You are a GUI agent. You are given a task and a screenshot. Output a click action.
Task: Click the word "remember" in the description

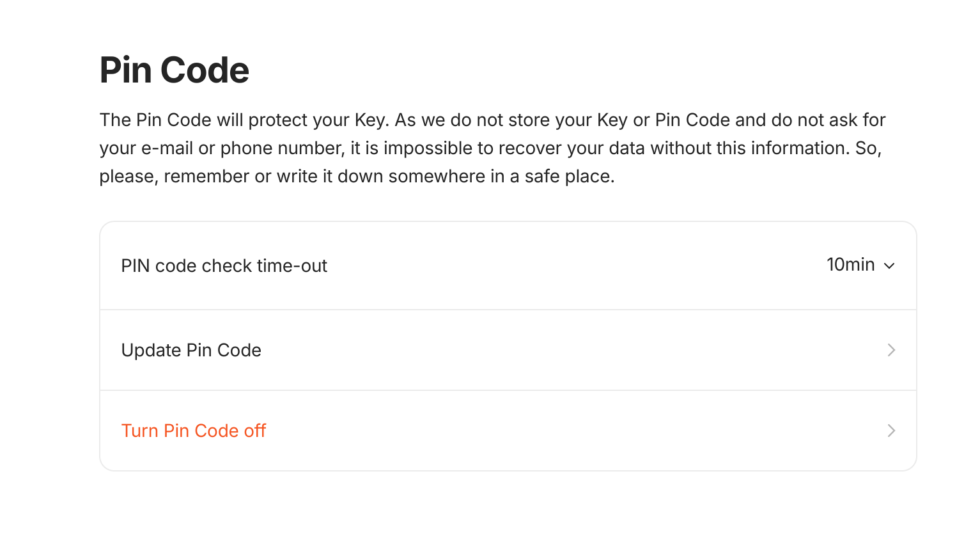206,177
